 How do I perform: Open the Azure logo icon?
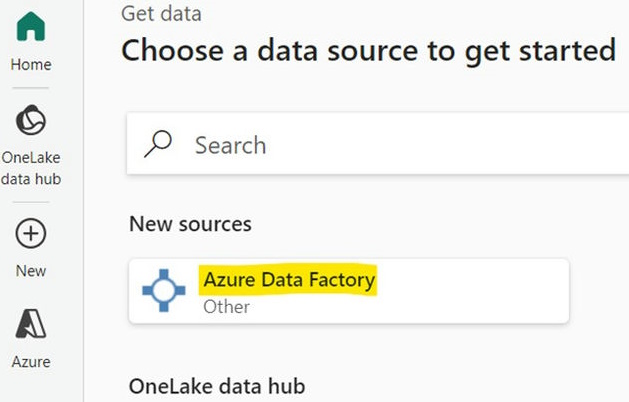point(31,323)
